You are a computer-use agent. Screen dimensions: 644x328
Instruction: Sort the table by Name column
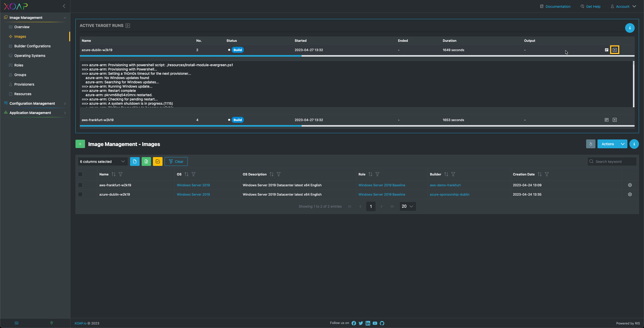[113, 174]
